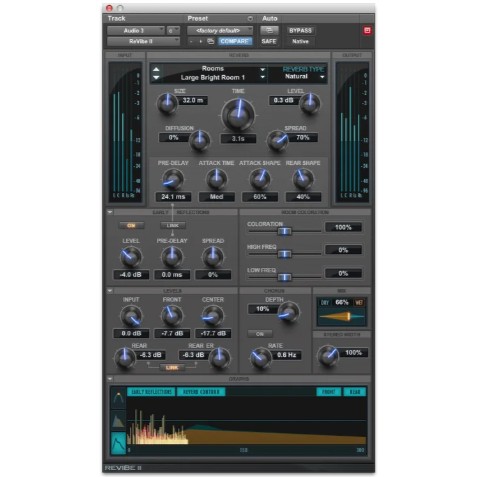
Task: Toggle BYPASS for the plug-in
Action: click(x=300, y=30)
